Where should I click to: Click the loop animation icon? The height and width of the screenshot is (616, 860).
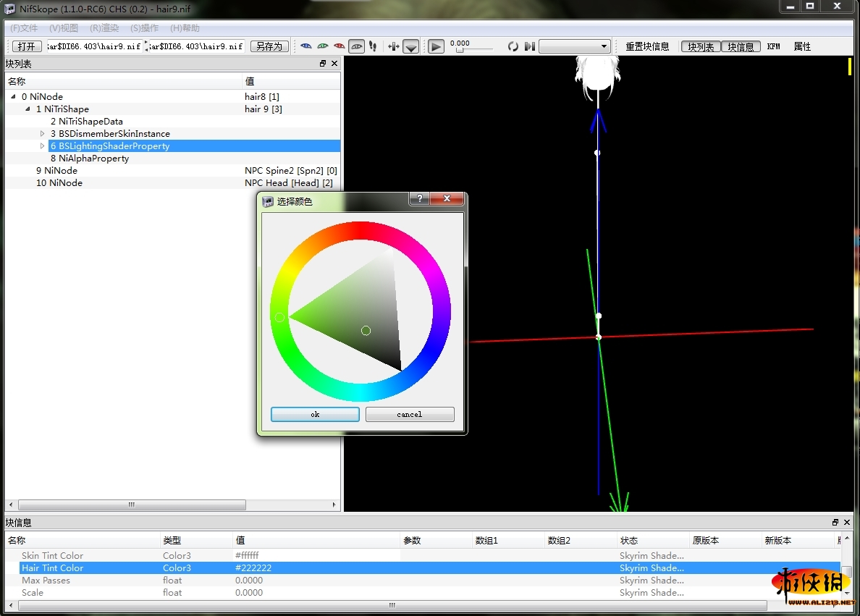click(513, 46)
